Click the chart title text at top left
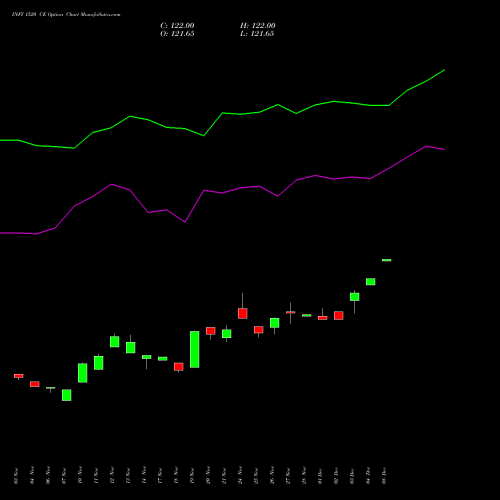This screenshot has height=500, width=500. (66, 15)
